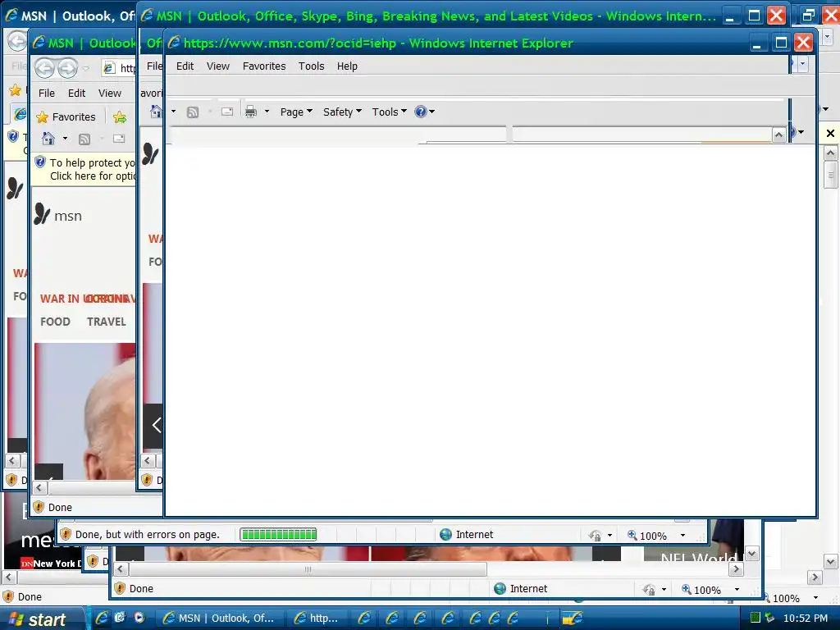Open the FOOD link in left window
Screen dimensions: 840x630
(x=55, y=322)
